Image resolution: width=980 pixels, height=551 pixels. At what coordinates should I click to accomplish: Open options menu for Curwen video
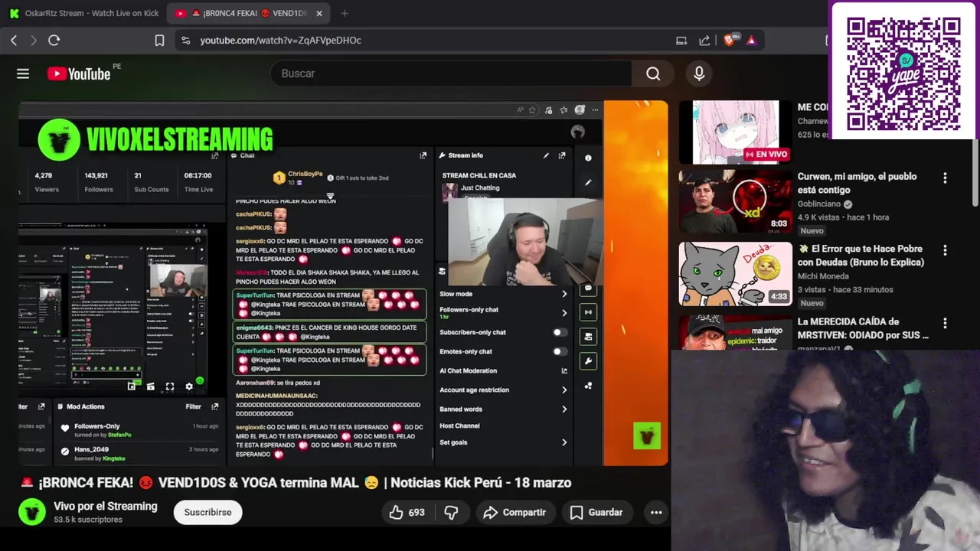pos(945,178)
